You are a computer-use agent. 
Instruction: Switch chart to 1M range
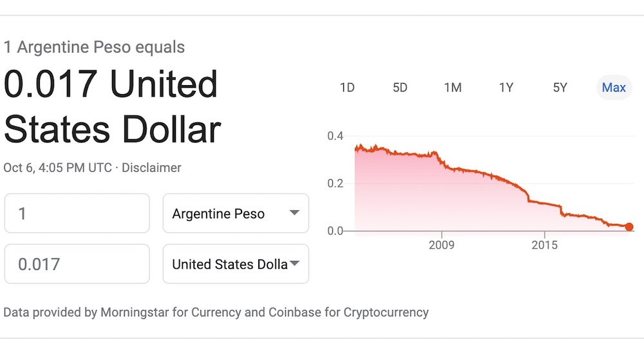point(453,88)
